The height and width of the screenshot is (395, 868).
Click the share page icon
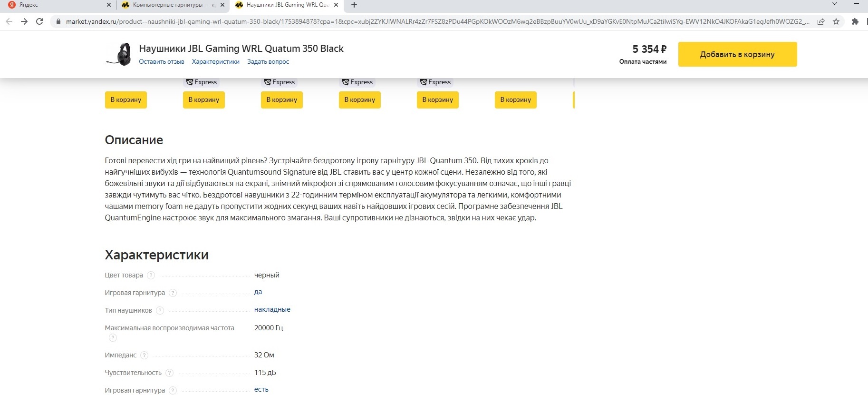coord(821,21)
